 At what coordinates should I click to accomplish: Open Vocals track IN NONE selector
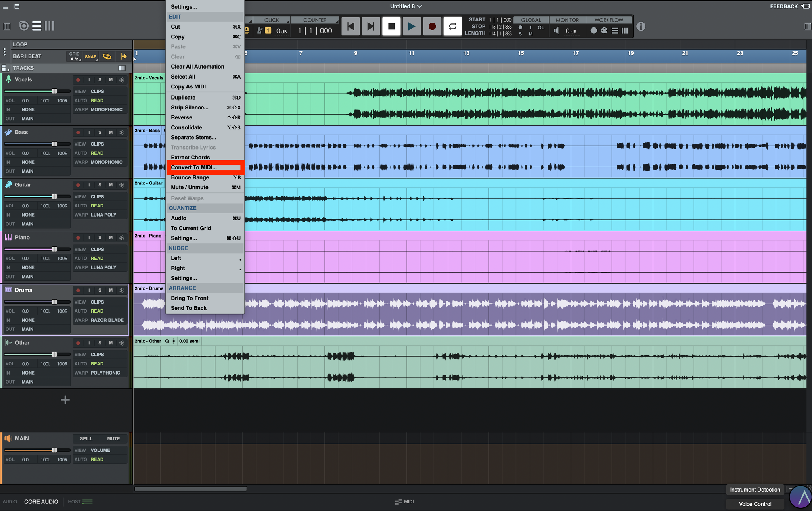[x=28, y=109]
